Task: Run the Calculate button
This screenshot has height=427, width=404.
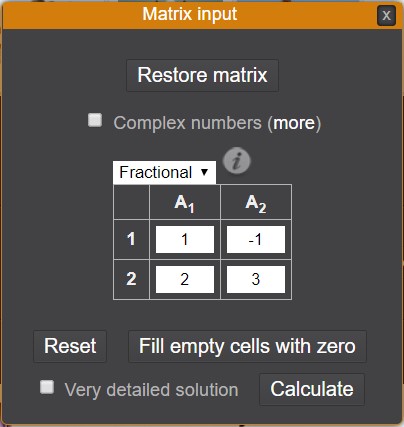Action: coord(312,389)
